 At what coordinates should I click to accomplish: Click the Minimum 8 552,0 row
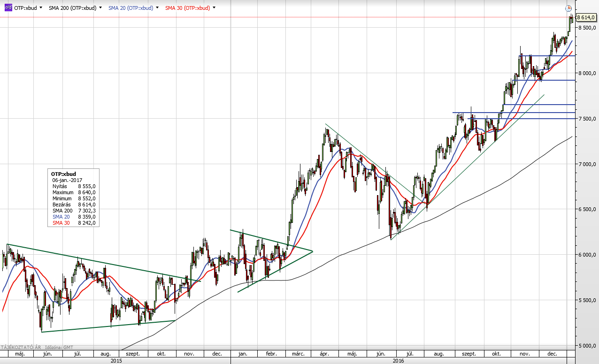pyautogui.click(x=74, y=198)
